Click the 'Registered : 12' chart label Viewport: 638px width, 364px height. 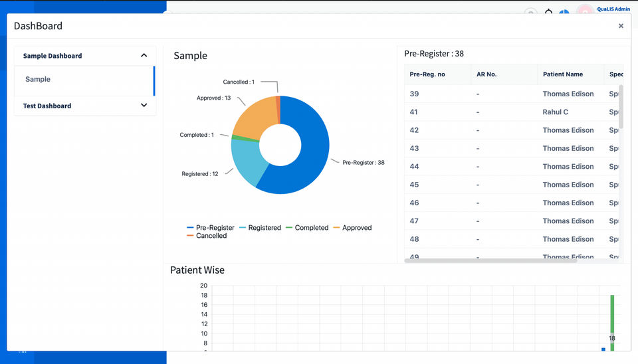click(x=200, y=174)
